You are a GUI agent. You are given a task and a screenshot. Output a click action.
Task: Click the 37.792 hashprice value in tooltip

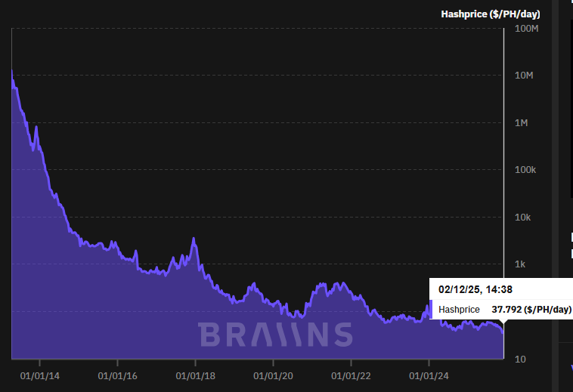click(x=531, y=309)
